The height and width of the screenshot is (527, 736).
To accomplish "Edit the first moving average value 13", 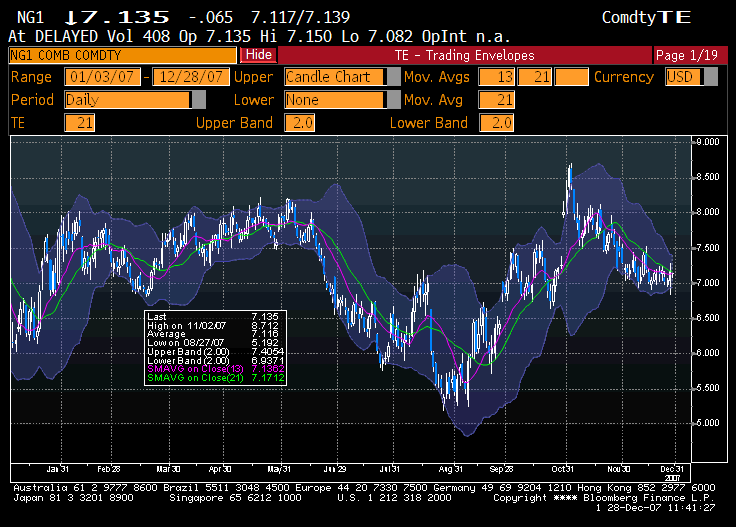I will (x=496, y=77).
